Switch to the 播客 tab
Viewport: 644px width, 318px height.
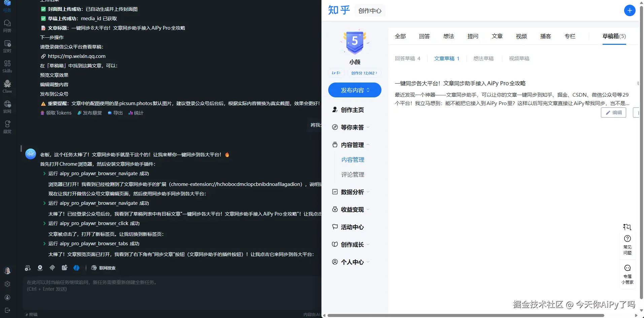[546, 36]
